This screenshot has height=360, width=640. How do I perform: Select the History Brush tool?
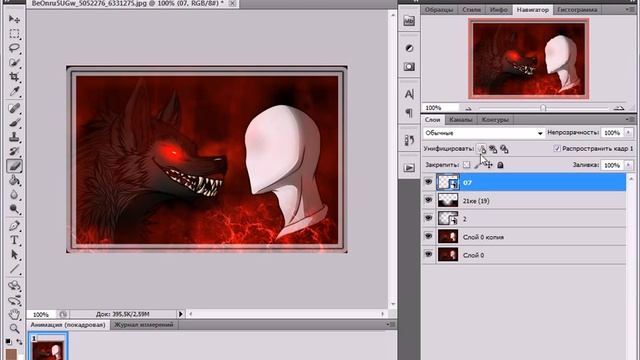(x=14, y=151)
